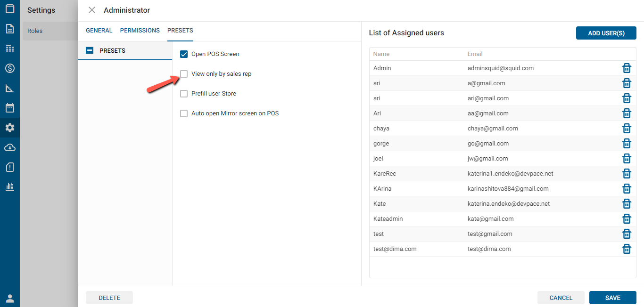
Task: Delete the Admin user from assigned list
Action: (627, 68)
